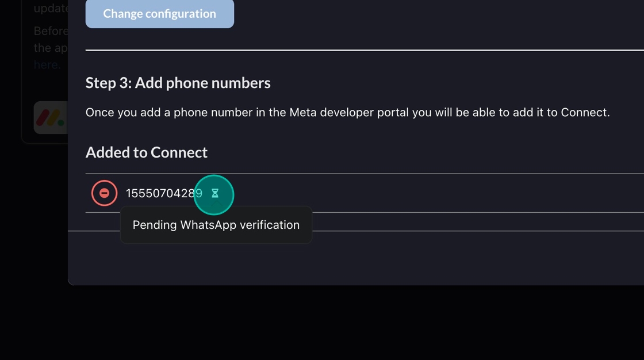Click the hourglass pending verification icon
The height and width of the screenshot is (360, 644).
pyautogui.click(x=215, y=194)
